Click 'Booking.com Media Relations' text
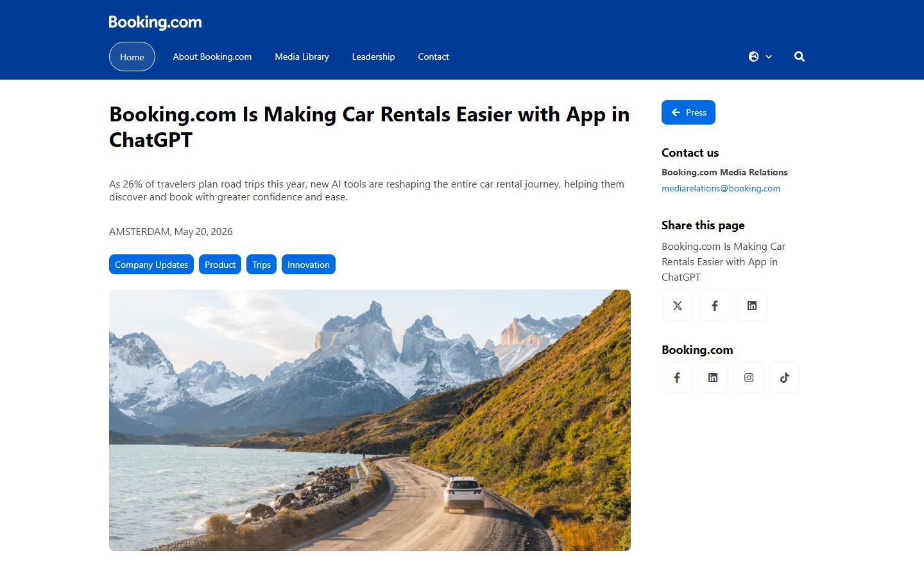 pyautogui.click(x=724, y=172)
